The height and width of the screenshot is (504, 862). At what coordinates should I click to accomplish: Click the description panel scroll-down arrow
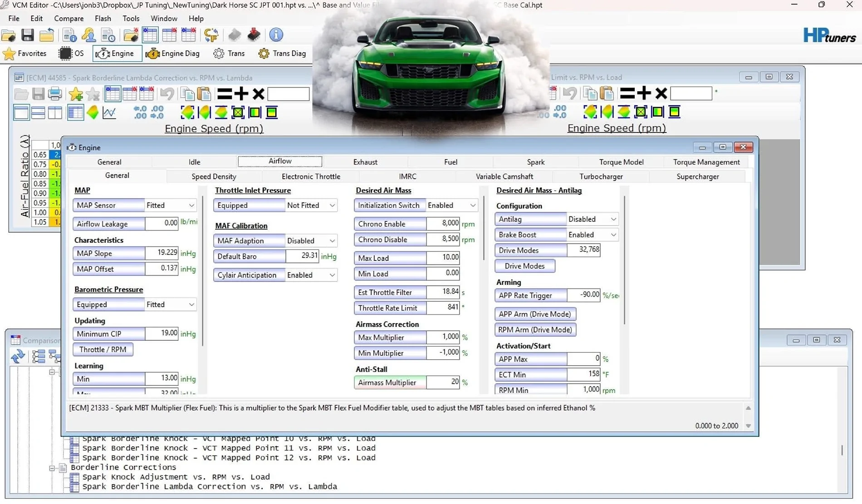749,426
